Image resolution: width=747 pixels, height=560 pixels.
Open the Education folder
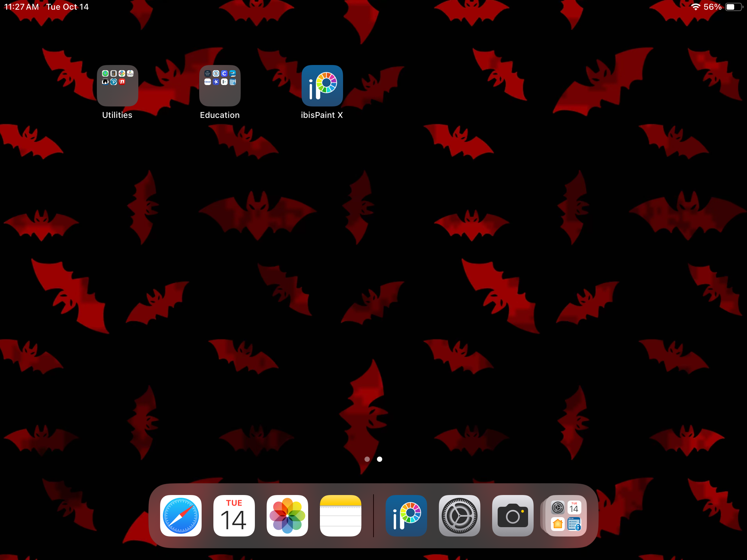pos(220,86)
